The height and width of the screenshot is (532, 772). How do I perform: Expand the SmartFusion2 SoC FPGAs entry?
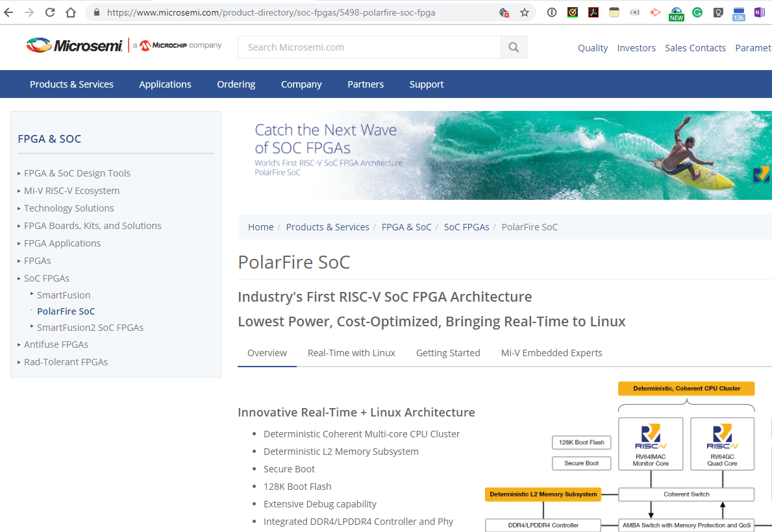[x=90, y=328]
